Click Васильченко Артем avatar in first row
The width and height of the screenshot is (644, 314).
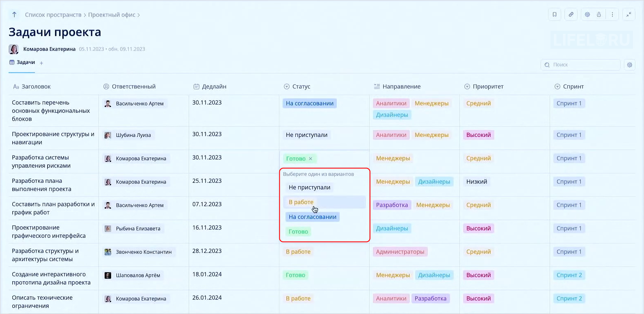pos(108,104)
